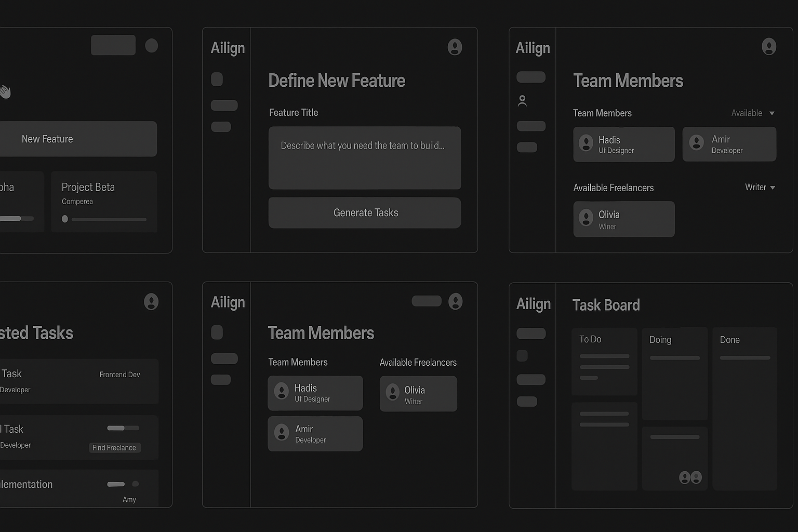
Task: Click the Project Beta progress slider
Action: [x=104, y=219]
